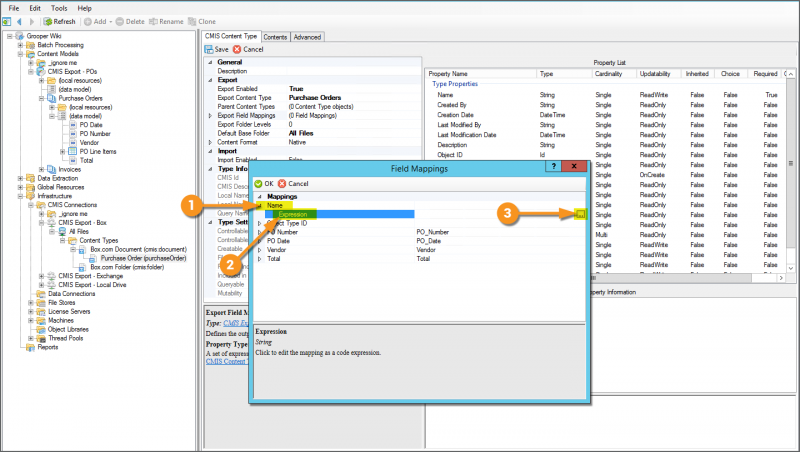Screen dimensions: 800x452
Task: Open the Help menu
Action: pyautogui.click(x=85, y=8)
